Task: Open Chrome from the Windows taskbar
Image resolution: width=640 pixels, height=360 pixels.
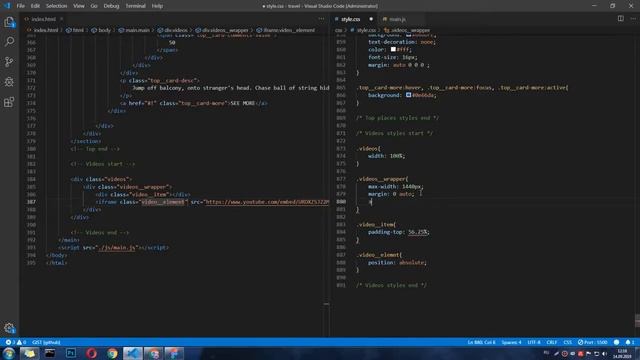Action: click(x=112, y=353)
